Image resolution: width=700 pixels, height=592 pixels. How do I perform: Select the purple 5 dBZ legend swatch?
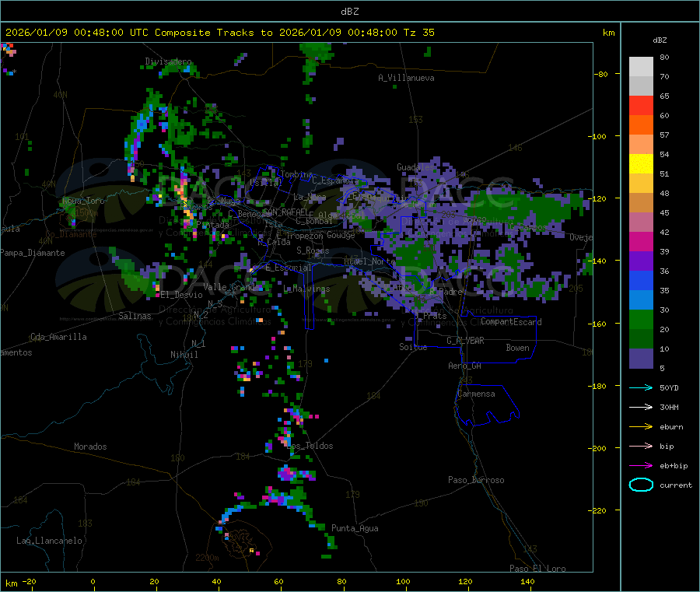pos(641,359)
